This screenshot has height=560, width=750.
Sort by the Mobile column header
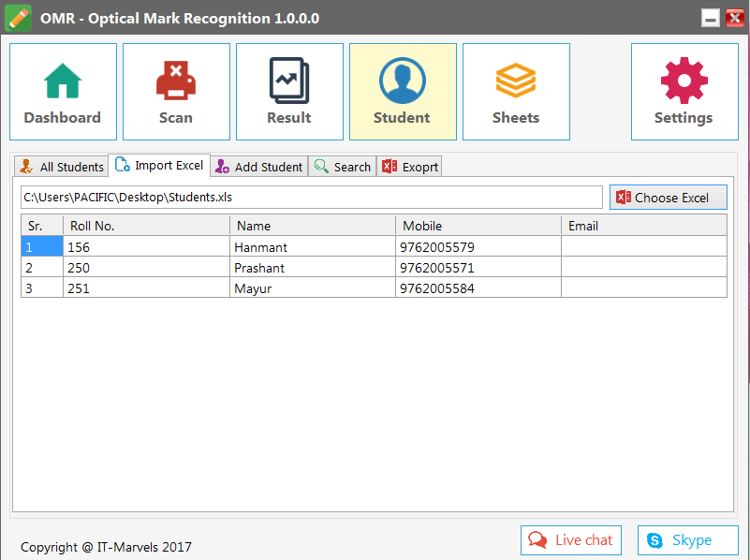point(478,226)
